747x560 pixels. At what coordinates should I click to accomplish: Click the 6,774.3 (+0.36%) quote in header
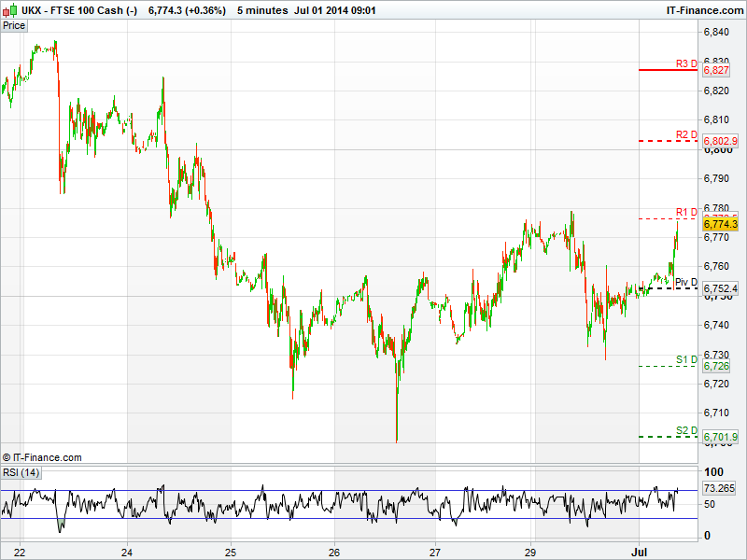coord(187,10)
